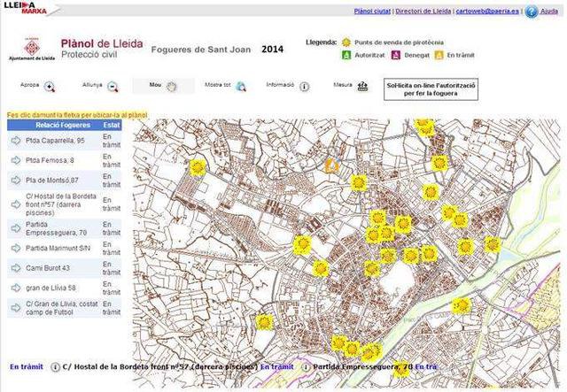Image resolution: width=567 pixels, height=392 pixels.
Task: Activate the Mou pan hand tool
Action: click(x=171, y=87)
